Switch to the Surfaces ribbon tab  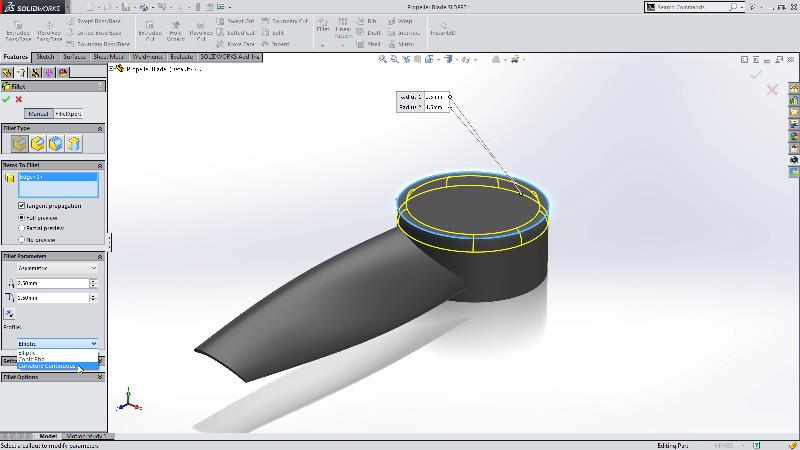74,57
